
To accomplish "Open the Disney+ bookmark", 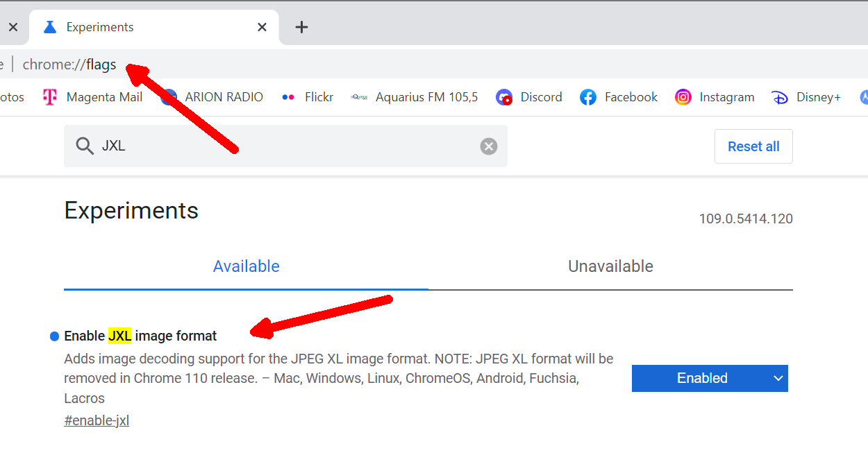I will click(806, 97).
